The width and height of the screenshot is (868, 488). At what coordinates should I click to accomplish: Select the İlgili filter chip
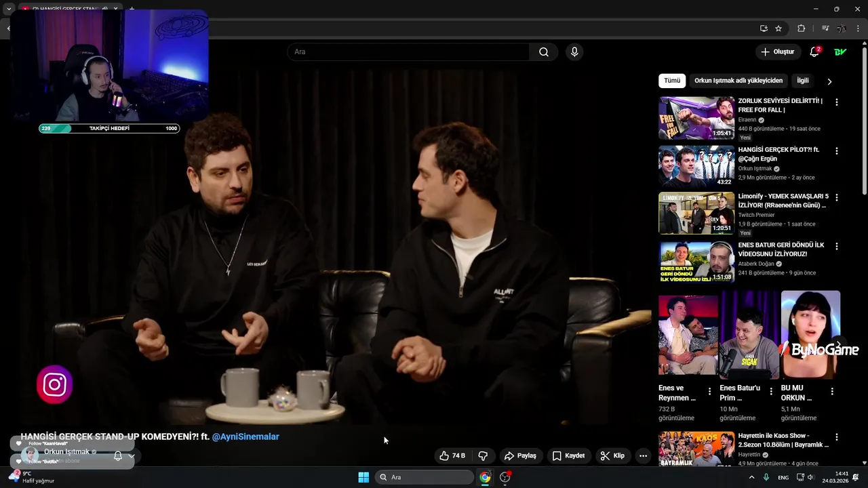[803, 81]
